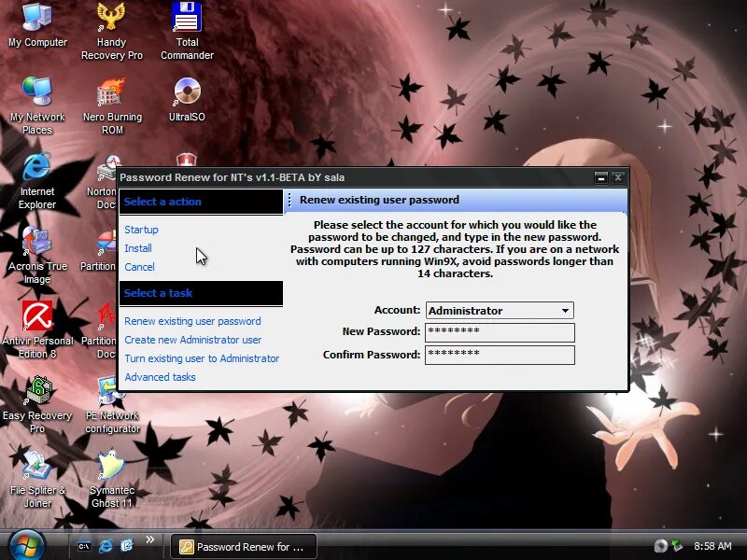Open Advanced tasks link

coord(160,377)
